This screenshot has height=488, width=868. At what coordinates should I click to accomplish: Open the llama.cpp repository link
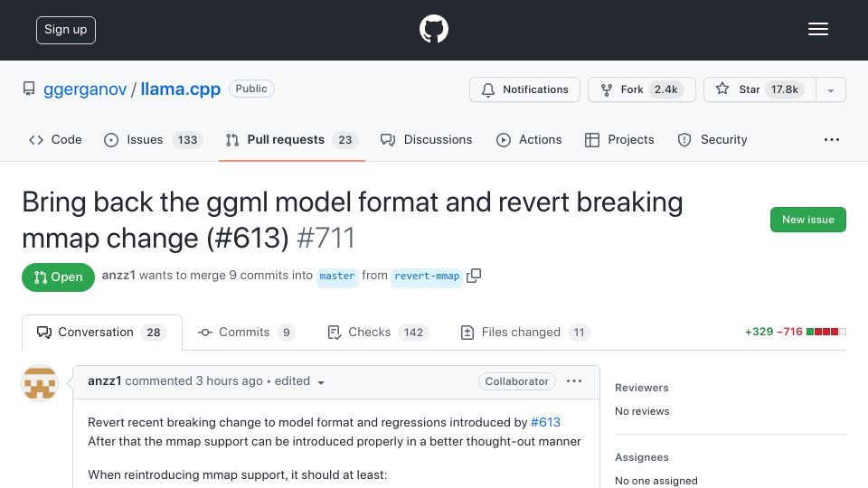click(181, 89)
